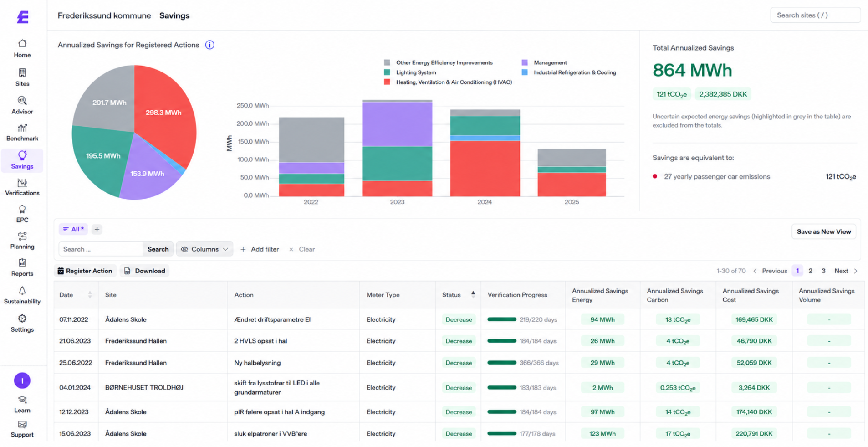The height and width of the screenshot is (447, 868).
Task: Go to Home in the sidebar
Action: pos(22,48)
